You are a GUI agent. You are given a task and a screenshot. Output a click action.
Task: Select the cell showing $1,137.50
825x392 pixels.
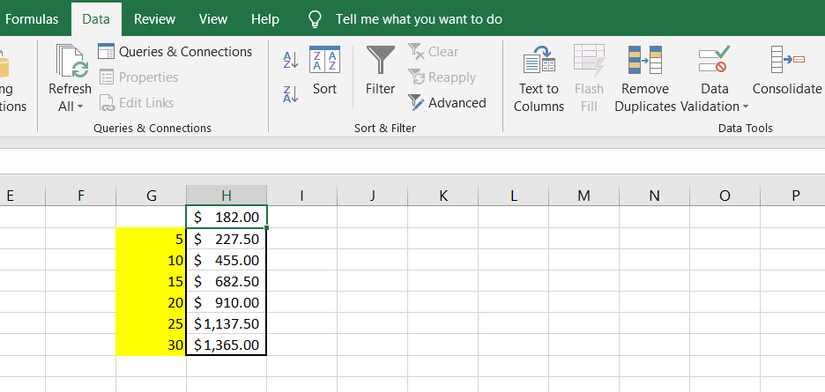coord(226,323)
